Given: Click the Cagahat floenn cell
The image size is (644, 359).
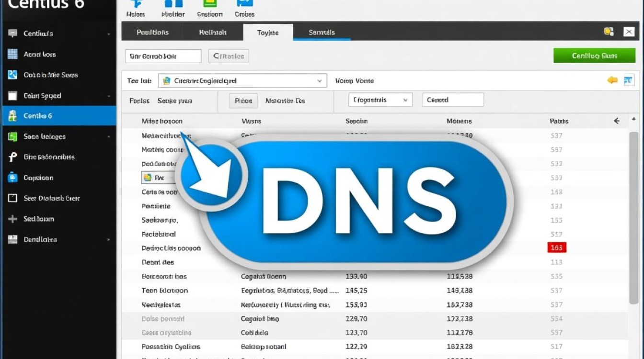Looking at the screenshot, I should (264, 276).
